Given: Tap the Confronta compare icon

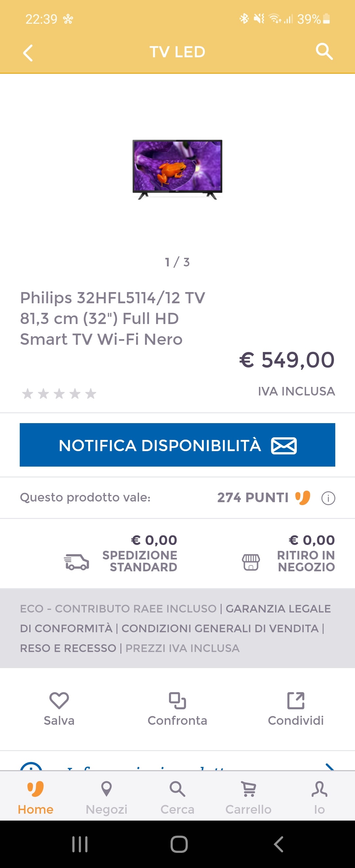Looking at the screenshot, I should tap(177, 700).
